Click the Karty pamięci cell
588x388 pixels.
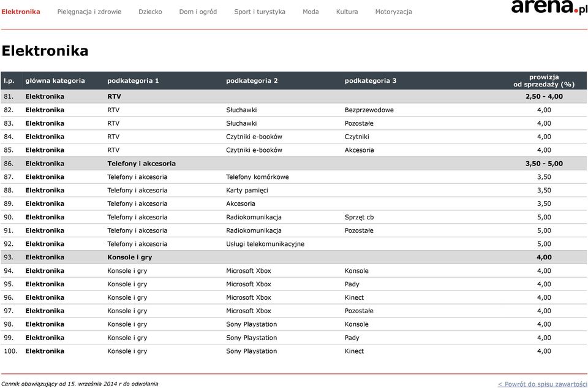[x=247, y=190]
